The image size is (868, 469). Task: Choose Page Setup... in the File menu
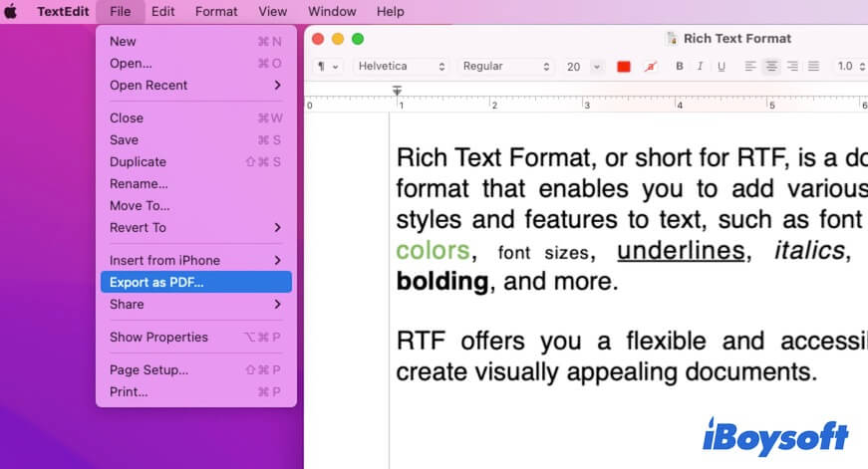[x=196, y=370]
